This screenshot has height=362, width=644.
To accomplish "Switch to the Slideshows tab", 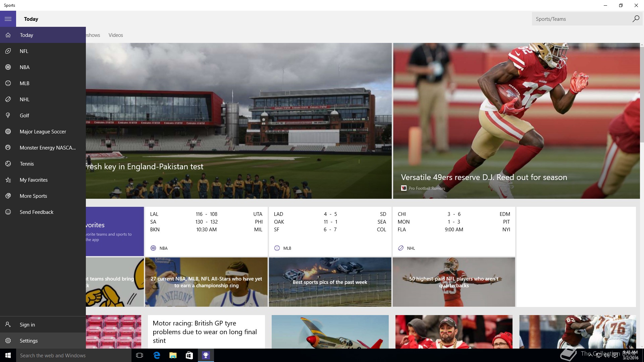I will point(93,35).
